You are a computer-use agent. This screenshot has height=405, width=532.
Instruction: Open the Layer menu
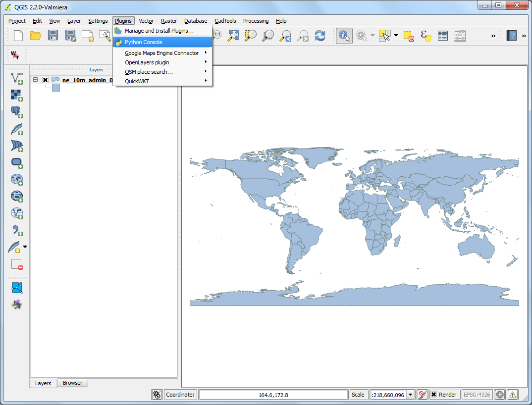tap(74, 21)
